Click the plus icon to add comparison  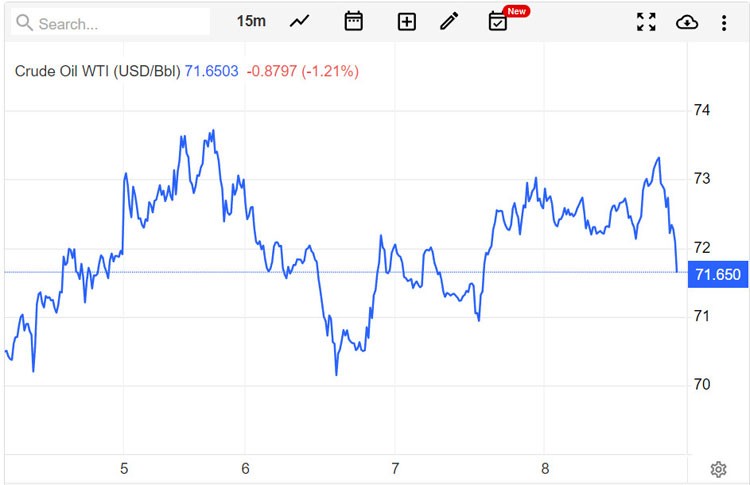406,21
